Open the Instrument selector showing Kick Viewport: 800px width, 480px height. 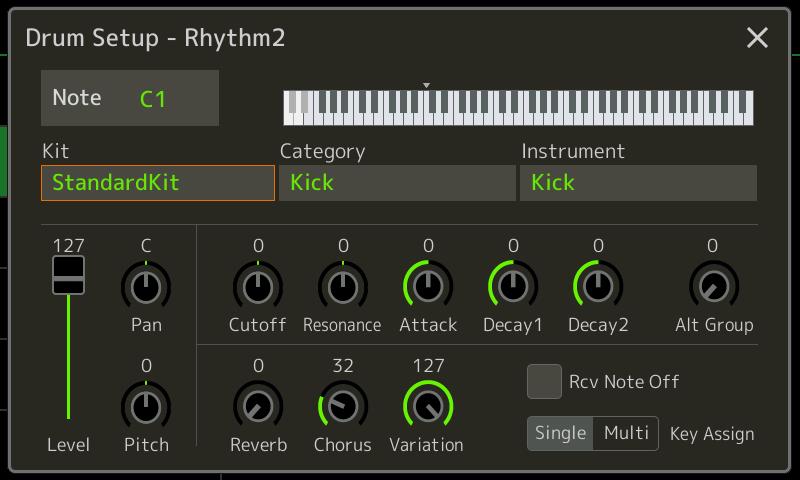pos(638,183)
